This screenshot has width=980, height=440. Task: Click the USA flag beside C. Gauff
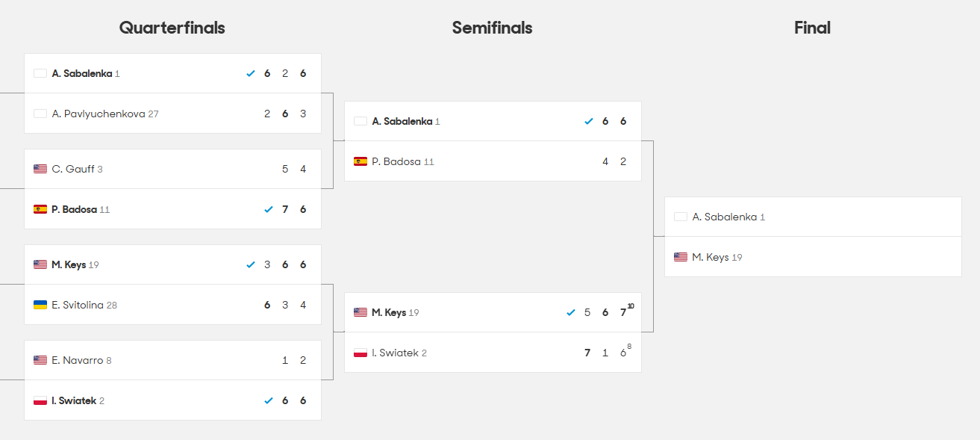(x=40, y=169)
